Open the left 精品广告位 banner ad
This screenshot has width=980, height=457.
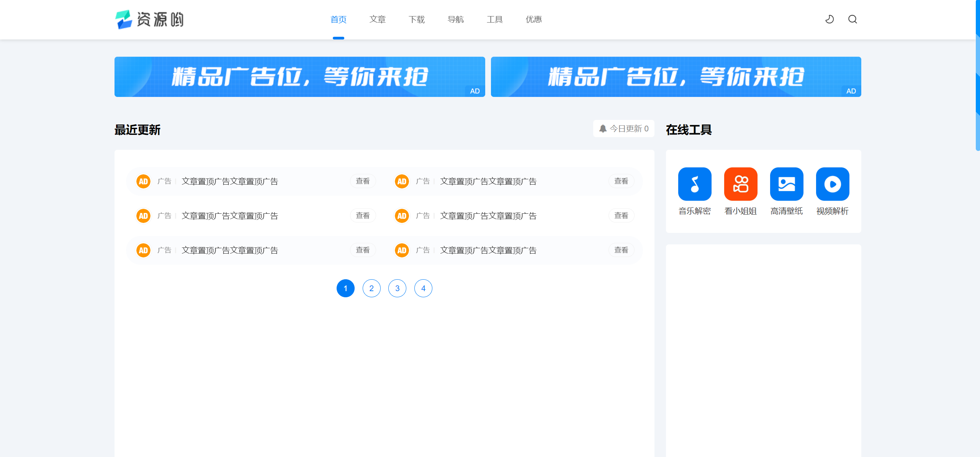point(300,77)
